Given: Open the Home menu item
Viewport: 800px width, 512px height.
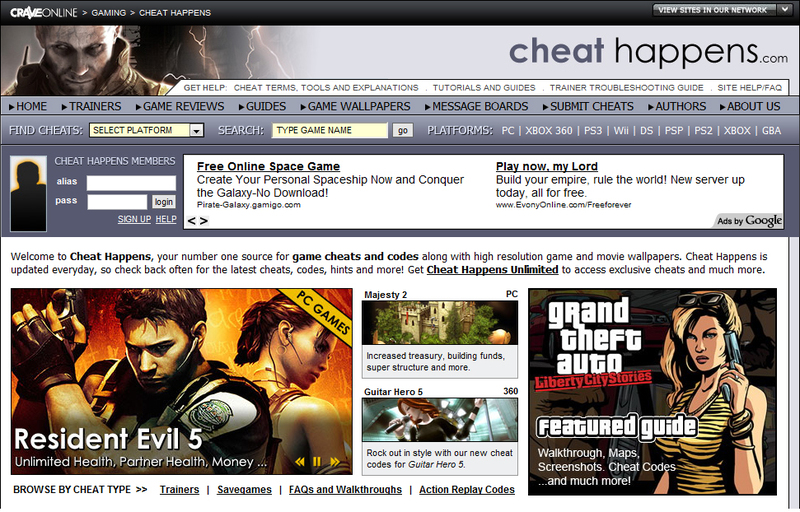Looking at the screenshot, I should 28,106.
